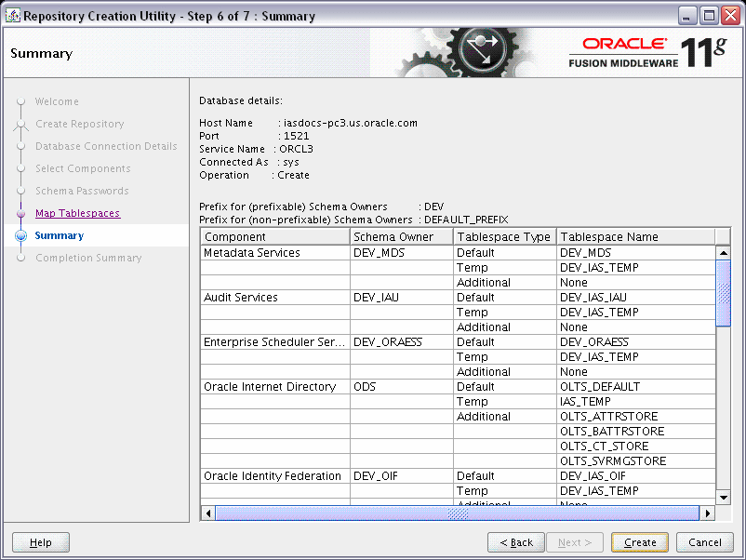This screenshot has height=560, width=746.
Task: Click the table scroll down arrow
Action: point(723,498)
